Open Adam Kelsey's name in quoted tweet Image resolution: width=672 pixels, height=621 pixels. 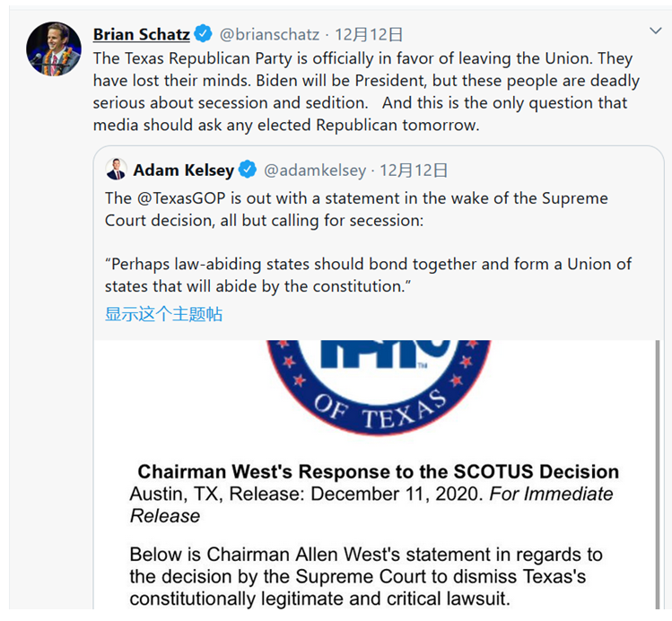pos(183,170)
